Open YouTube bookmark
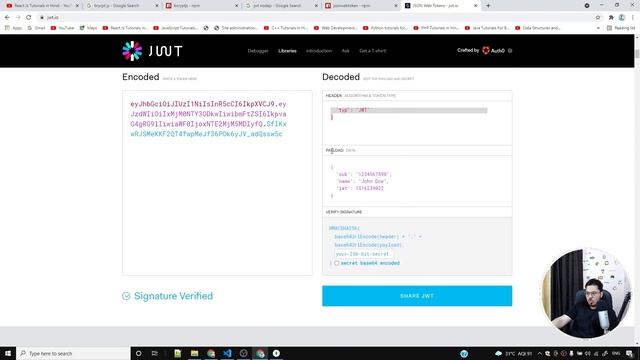The width and height of the screenshot is (640, 360). tap(62, 28)
